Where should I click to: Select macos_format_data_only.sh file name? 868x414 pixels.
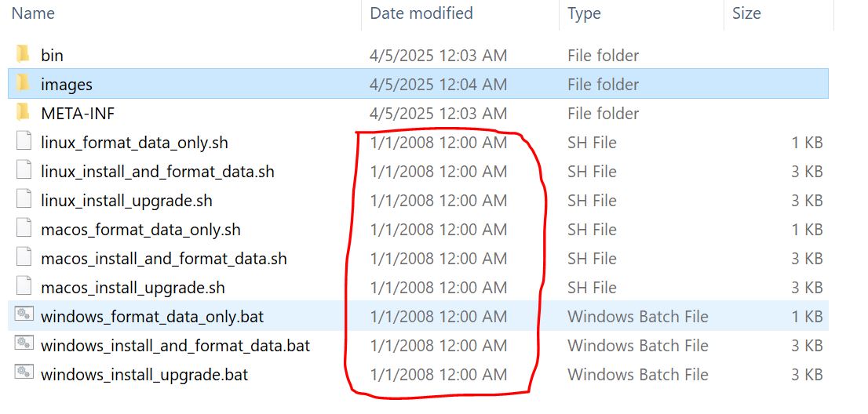[140, 230]
